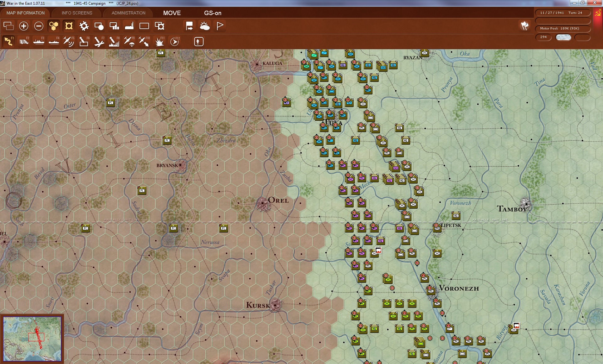Select Amphibious Transport mode (F4)

[54, 41]
